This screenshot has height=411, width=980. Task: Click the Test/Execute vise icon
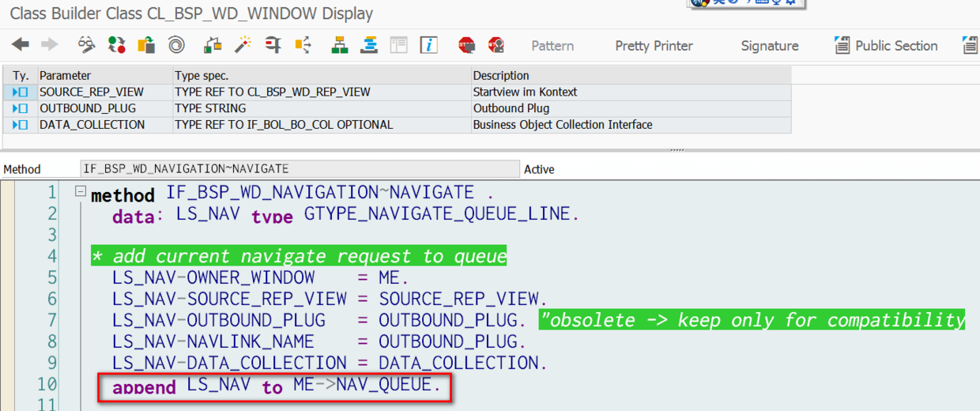[273, 45]
